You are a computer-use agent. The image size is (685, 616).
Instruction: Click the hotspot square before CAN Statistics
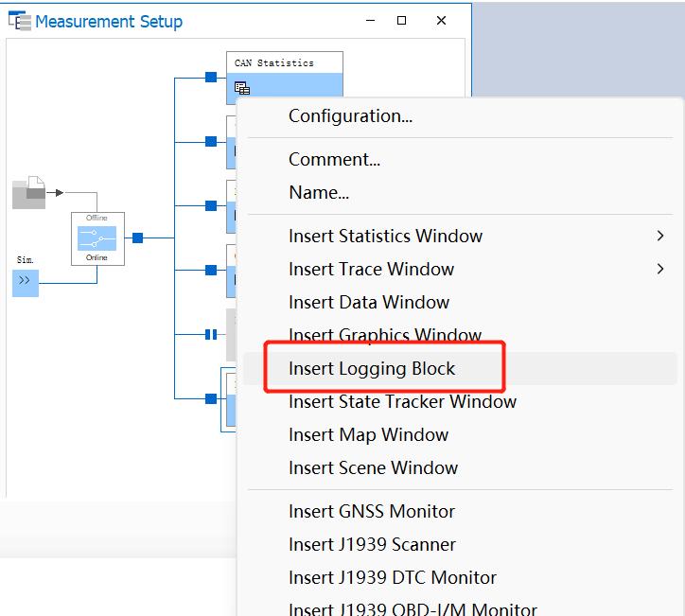click(x=211, y=77)
